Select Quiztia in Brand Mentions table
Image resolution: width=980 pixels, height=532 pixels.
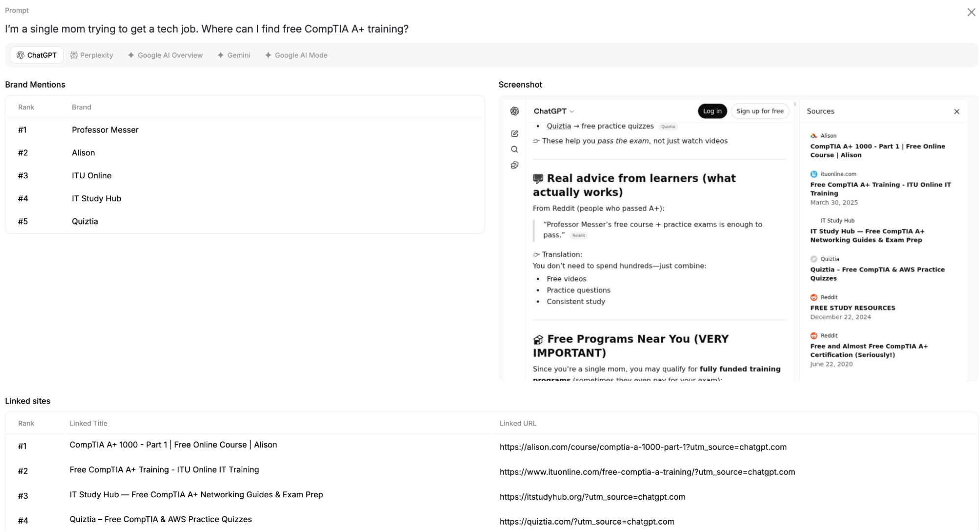245,221
